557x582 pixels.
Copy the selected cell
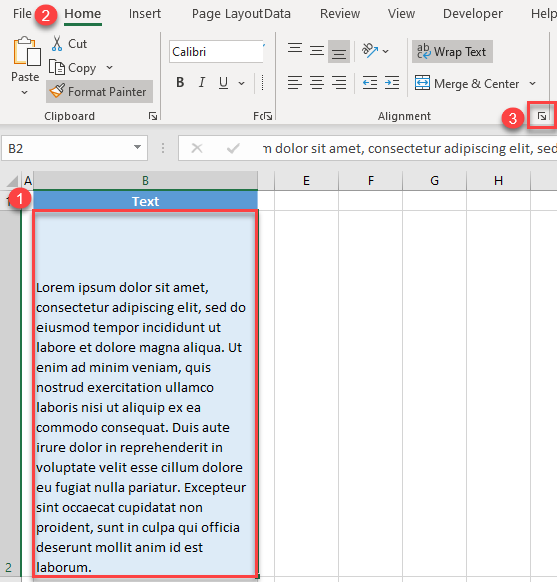point(73,68)
